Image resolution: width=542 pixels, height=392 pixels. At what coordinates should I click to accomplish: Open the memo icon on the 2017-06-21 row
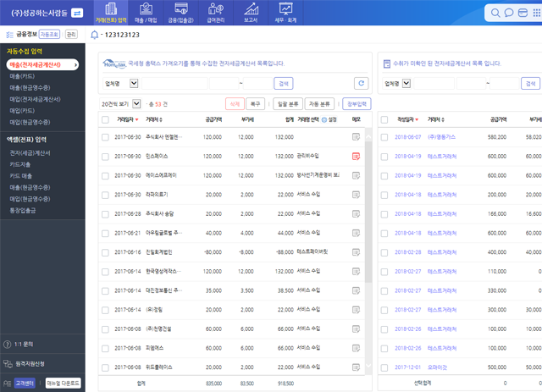356,234
